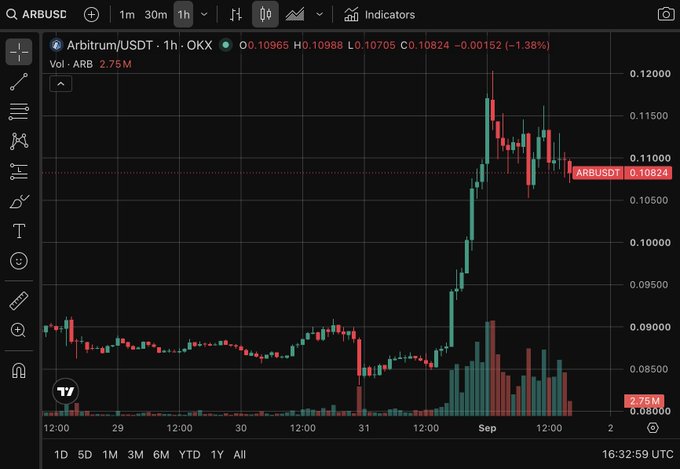The height and width of the screenshot is (469, 680).
Task: Click the 0.10000 price axis label
Action: click(650, 243)
